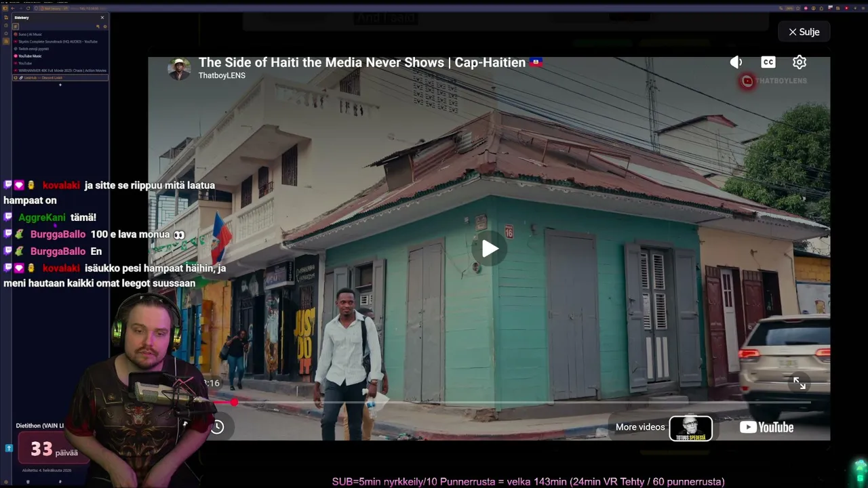Screen dimensions: 868x488
Task: Click the BurggaBallo username on the "En" message
Action: pyautogui.click(x=58, y=251)
